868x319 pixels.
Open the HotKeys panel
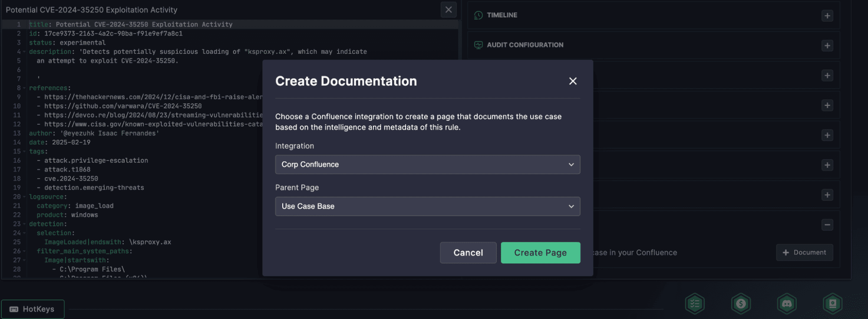tap(33, 309)
